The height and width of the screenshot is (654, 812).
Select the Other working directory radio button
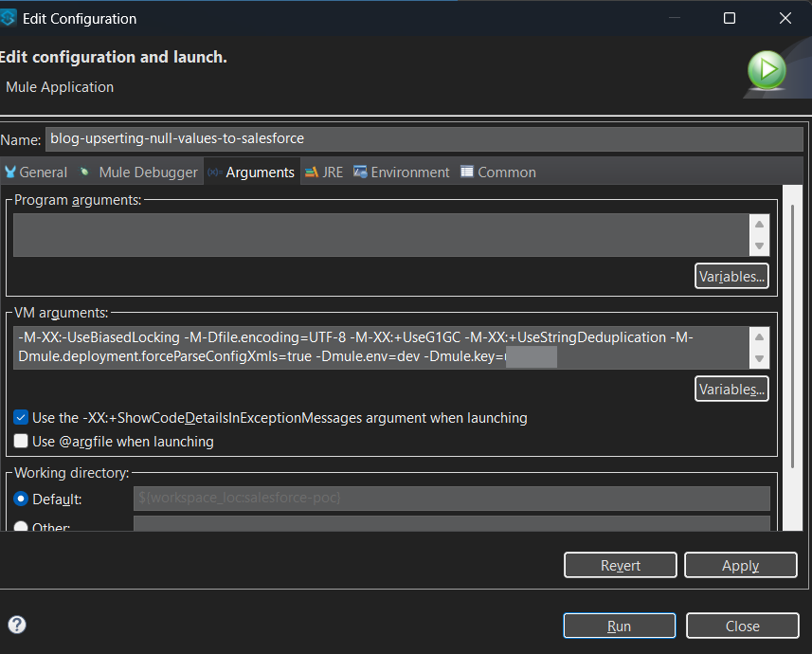click(21, 527)
